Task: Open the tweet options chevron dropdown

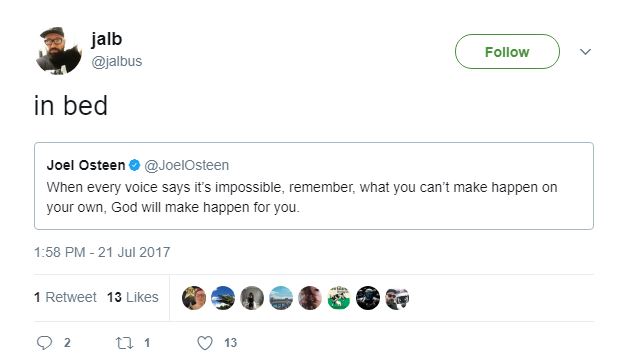Action: pos(585,52)
